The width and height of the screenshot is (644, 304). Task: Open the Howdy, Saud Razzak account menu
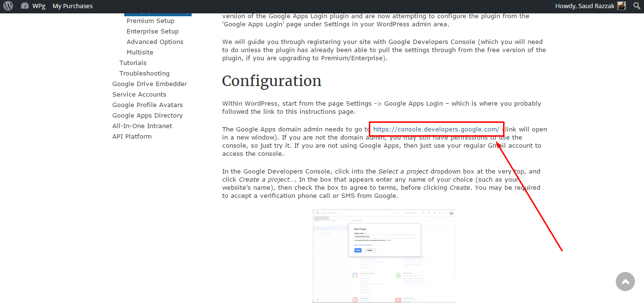(x=590, y=6)
